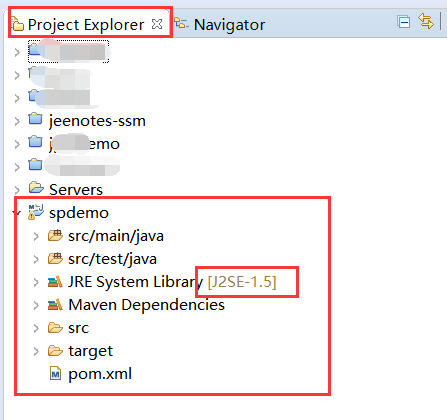Image resolution: width=447 pixels, height=420 pixels.
Task: Click the src/test/java package folder icon
Action: tap(55, 258)
